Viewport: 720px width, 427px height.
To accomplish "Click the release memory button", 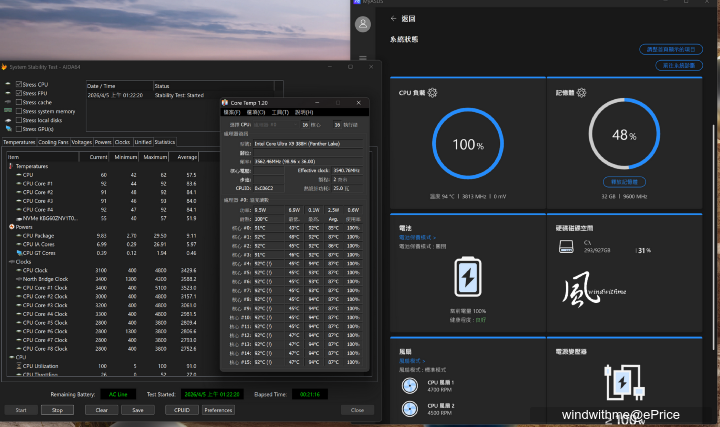I will (x=624, y=182).
